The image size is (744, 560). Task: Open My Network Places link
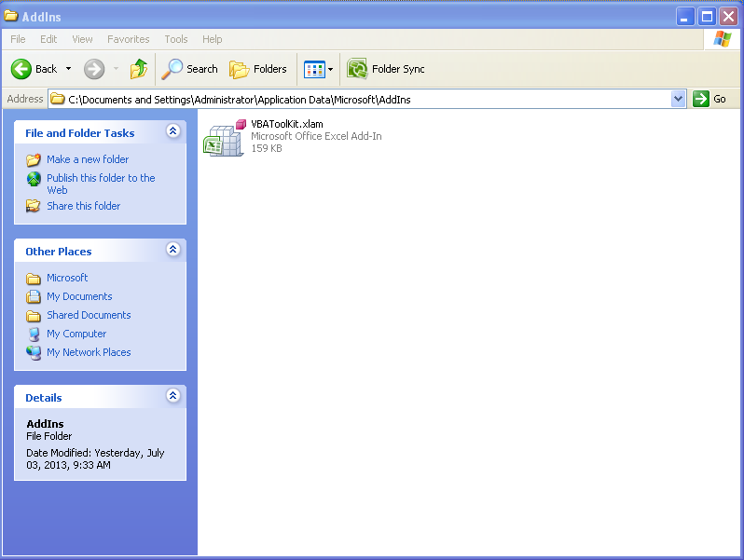click(x=89, y=352)
